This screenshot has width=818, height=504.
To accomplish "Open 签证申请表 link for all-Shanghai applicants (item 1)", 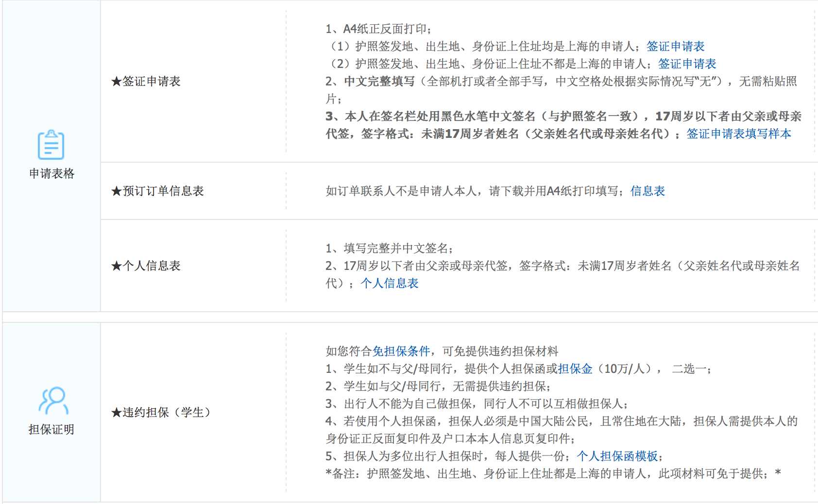I will tap(675, 46).
